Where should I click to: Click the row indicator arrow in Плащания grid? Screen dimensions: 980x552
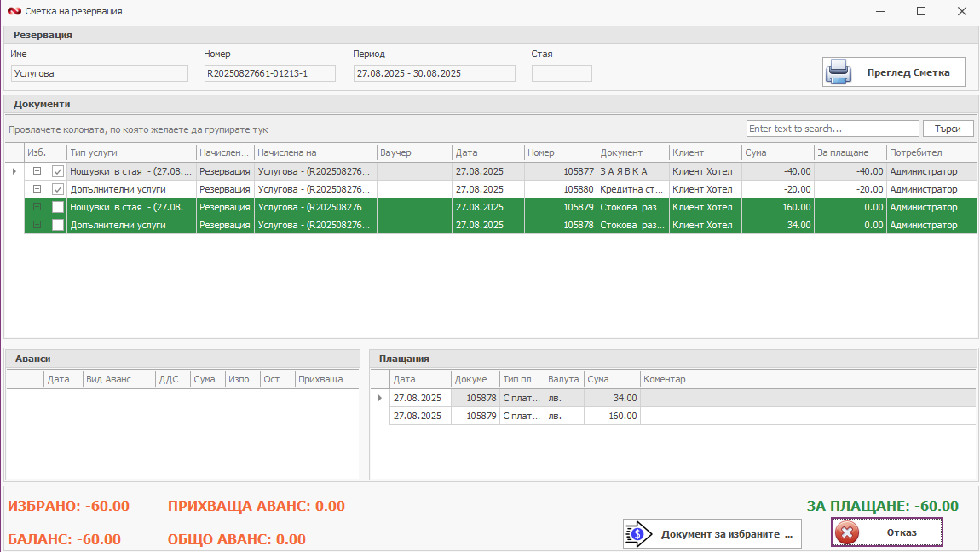click(x=380, y=398)
